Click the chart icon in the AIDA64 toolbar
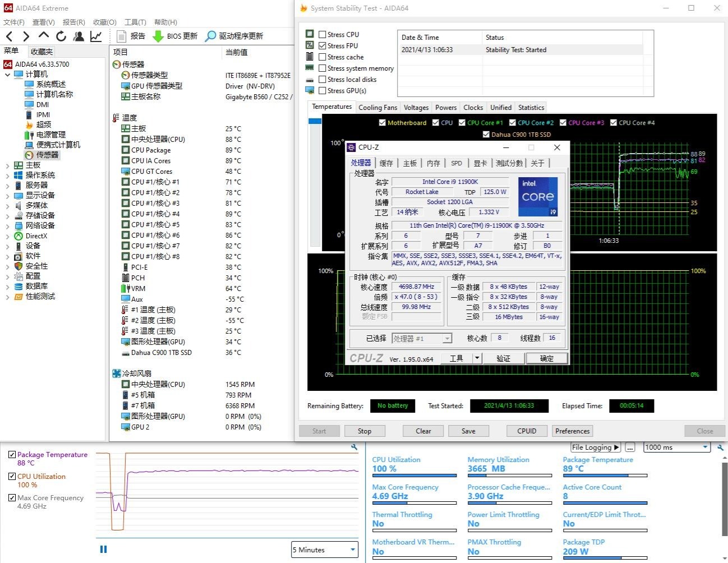Image resolution: width=728 pixels, height=563 pixels. 96,35
